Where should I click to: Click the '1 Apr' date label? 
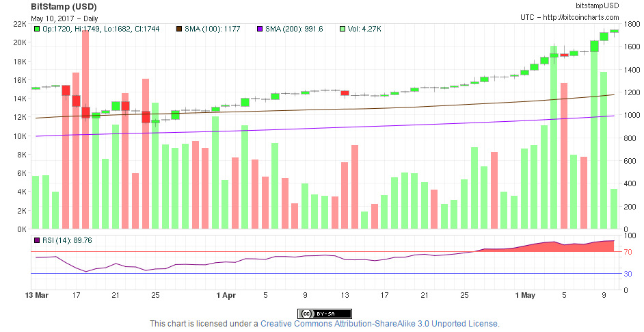[226, 296]
